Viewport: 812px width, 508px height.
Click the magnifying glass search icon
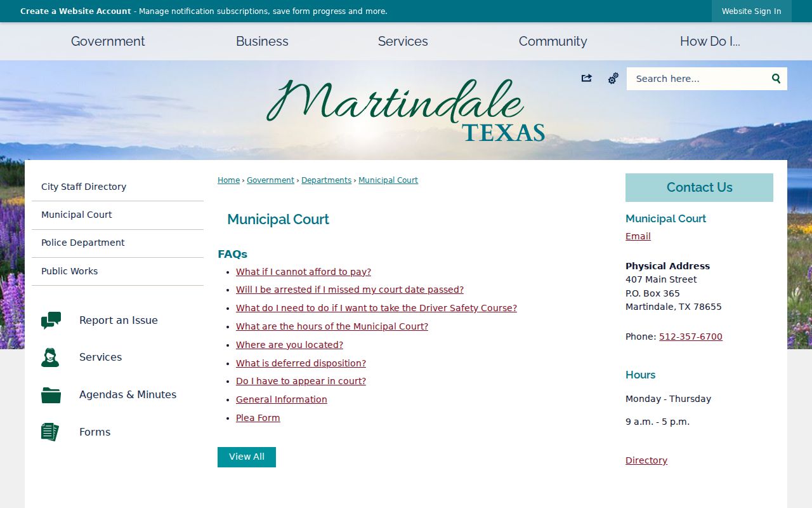click(776, 79)
